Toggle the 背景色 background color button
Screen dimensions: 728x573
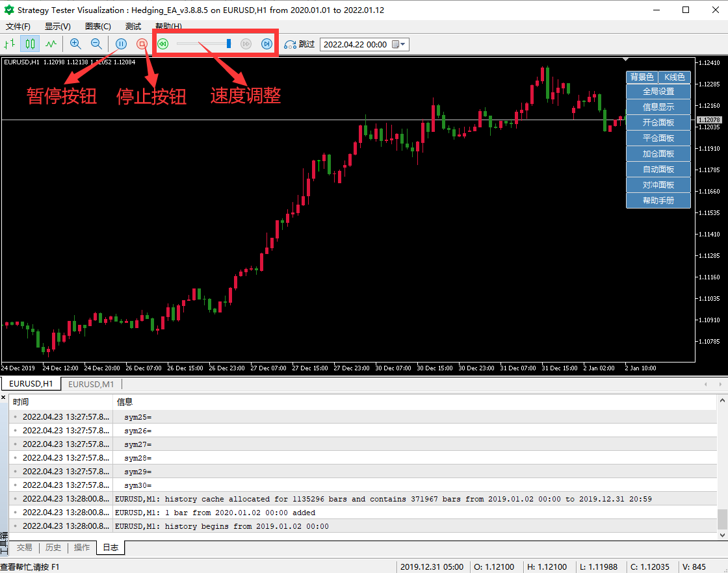tap(642, 77)
